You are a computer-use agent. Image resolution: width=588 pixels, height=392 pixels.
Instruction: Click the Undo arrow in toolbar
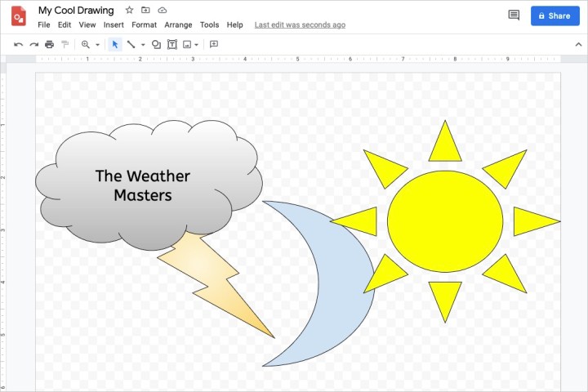(x=19, y=44)
